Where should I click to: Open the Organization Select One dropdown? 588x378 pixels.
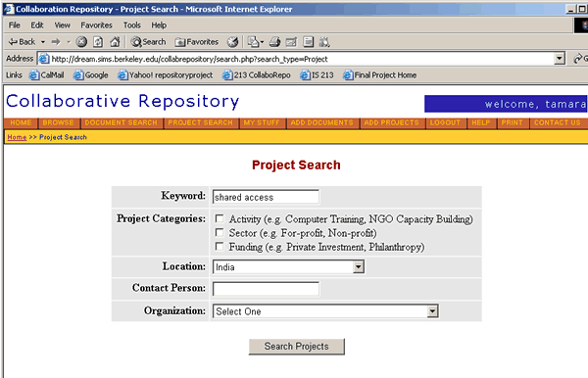pos(325,311)
